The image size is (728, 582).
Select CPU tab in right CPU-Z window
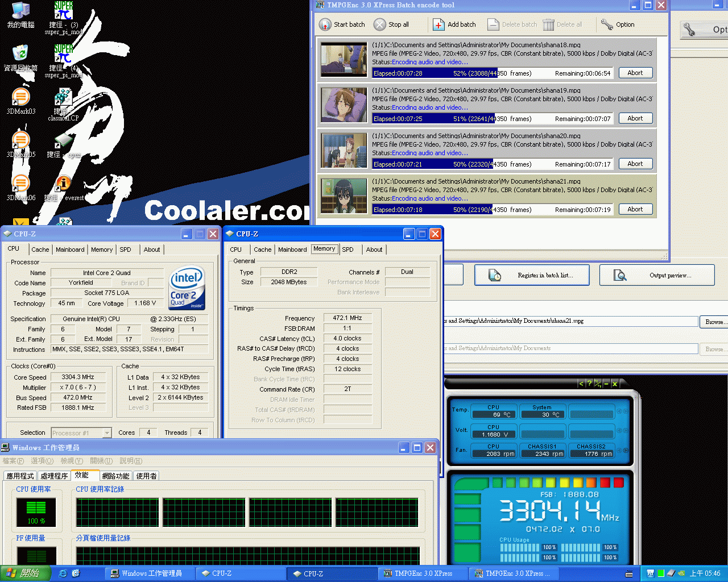(236, 250)
